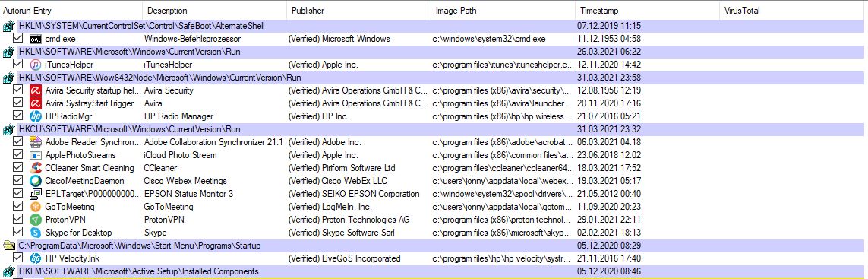This screenshot has width=868, height=279.
Task: Click the CiscoMeetingDaemon Webex icon
Action: (36, 181)
